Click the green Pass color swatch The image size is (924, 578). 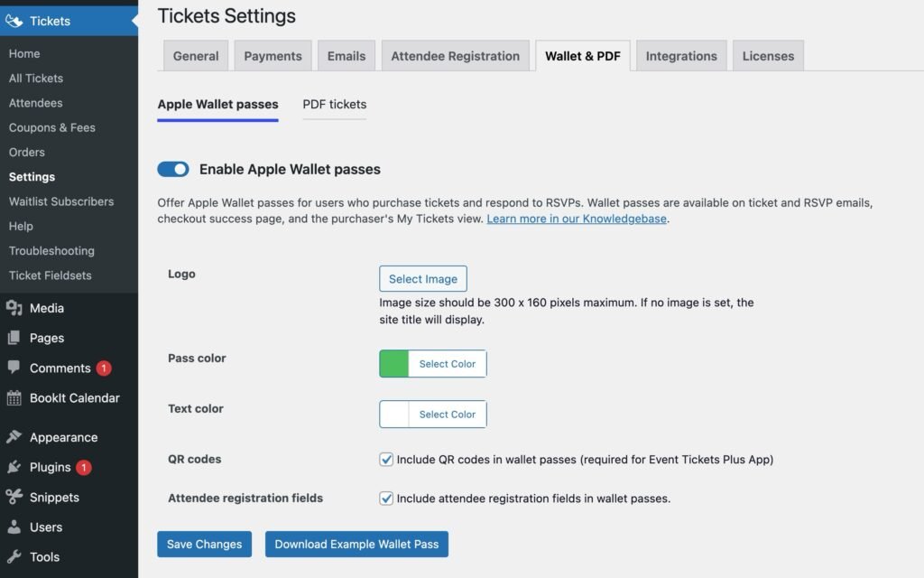point(394,363)
